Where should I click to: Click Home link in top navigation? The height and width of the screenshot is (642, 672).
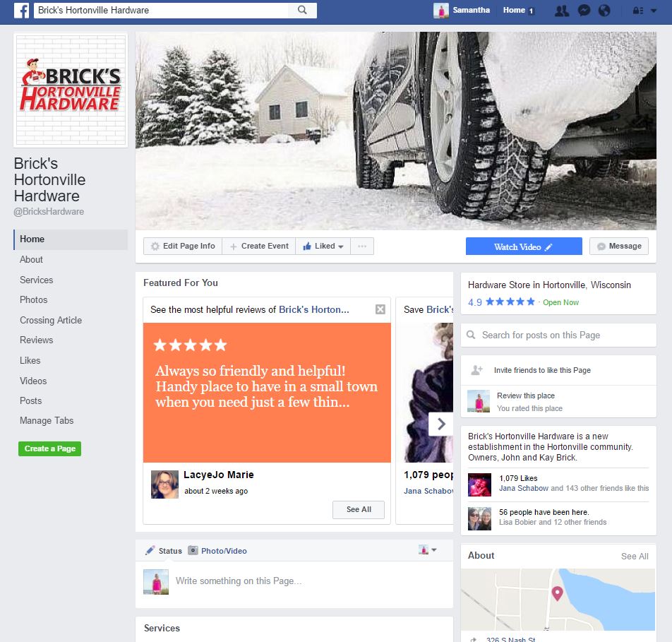(x=514, y=10)
